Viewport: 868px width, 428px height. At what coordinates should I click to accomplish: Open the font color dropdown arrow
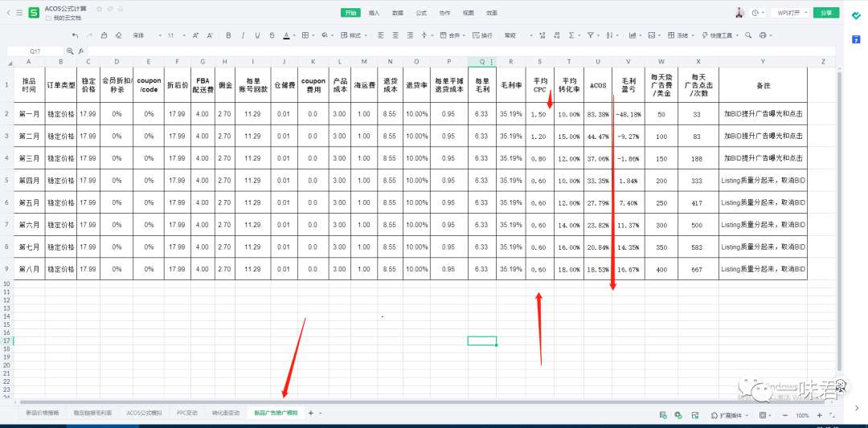click(294, 35)
